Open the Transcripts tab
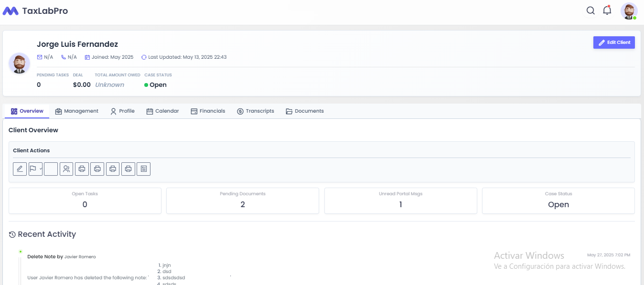 (256, 111)
